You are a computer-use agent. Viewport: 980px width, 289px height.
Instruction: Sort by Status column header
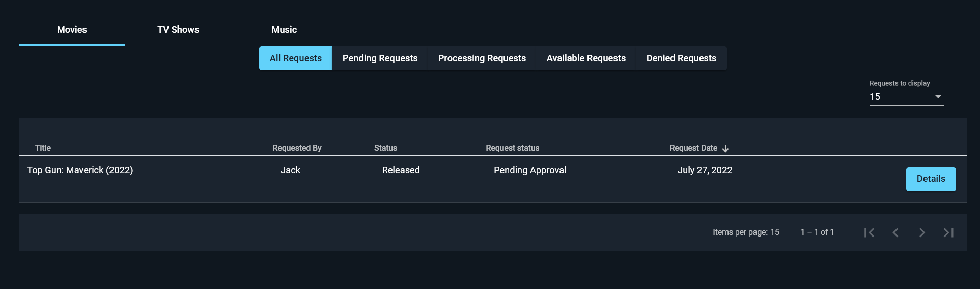point(385,148)
